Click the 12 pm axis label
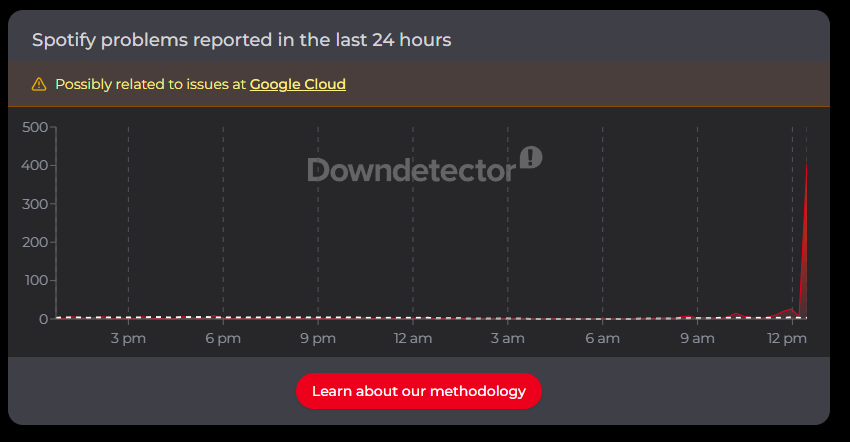 pos(787,338)
